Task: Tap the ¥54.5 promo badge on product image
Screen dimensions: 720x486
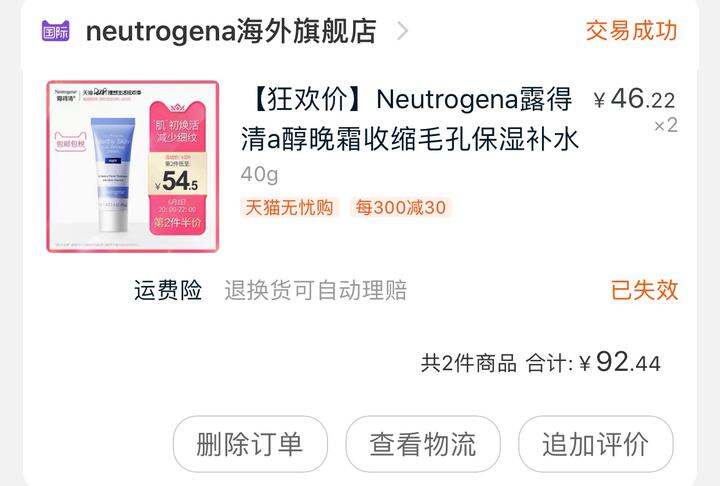Action: pos(178,180)
